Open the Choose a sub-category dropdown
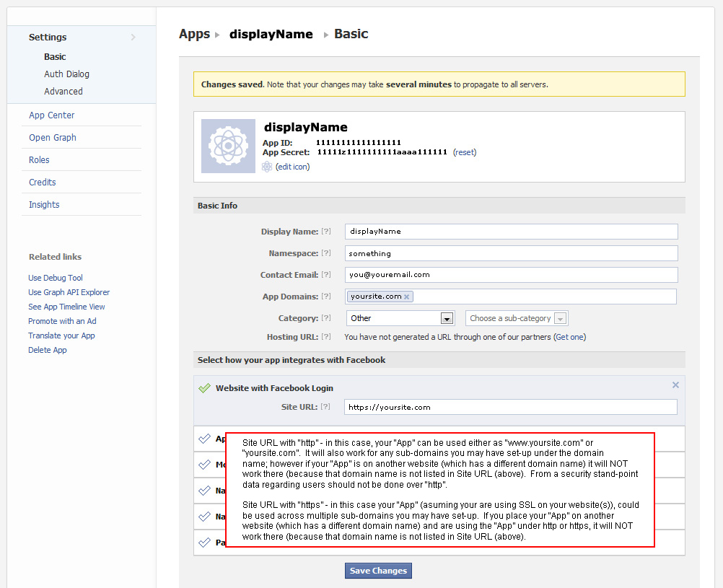This screenshot has height=588, width=723. coord(517,318)
